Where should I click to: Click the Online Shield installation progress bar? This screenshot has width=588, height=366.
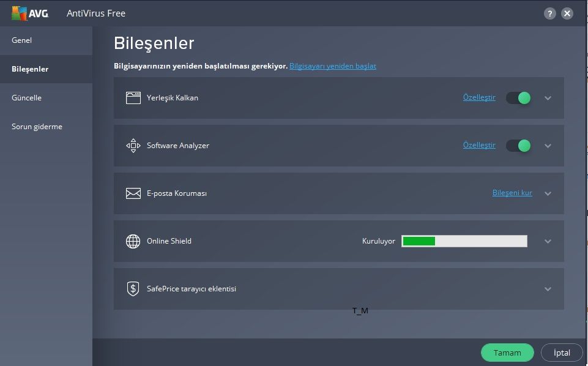click(x=464, y=241)
